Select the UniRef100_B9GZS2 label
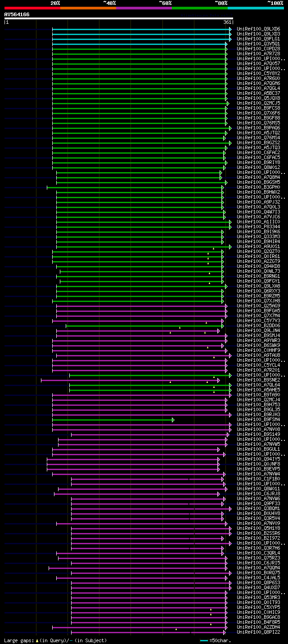The height and width of the screenshot is (644, 288). pos(258,143)
